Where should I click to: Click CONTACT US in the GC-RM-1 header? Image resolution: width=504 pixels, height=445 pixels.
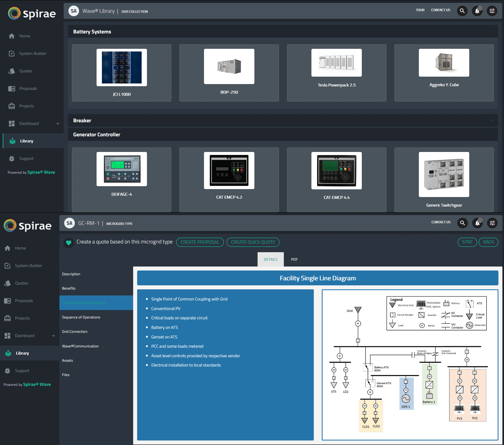click(x=441, y=222)
